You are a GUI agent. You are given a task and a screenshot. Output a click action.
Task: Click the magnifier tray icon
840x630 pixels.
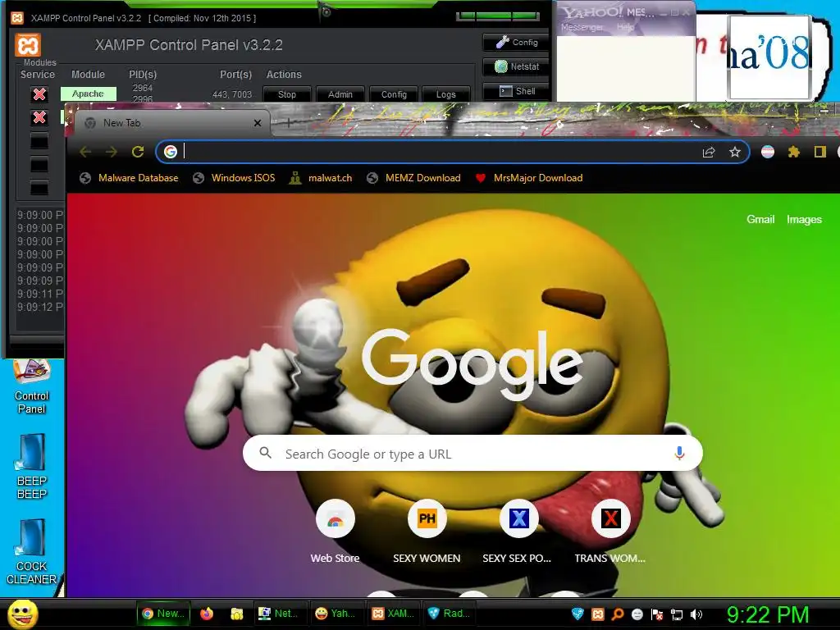point(618,614)
